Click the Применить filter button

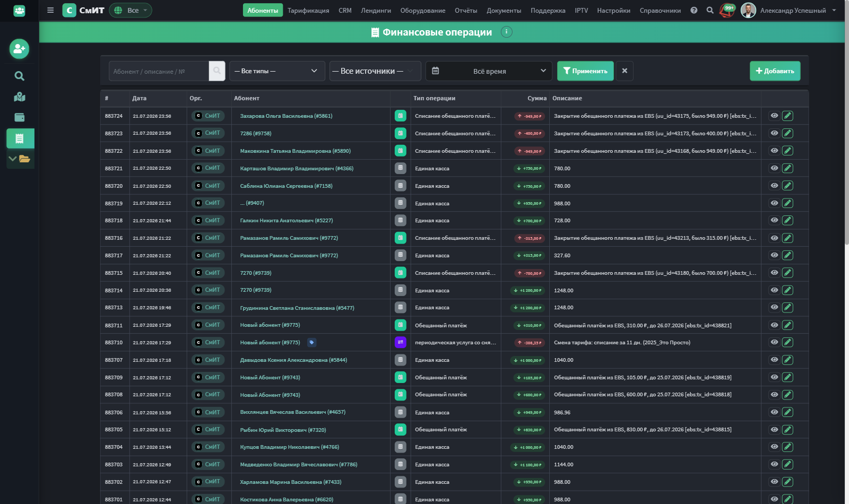point(585,71)
